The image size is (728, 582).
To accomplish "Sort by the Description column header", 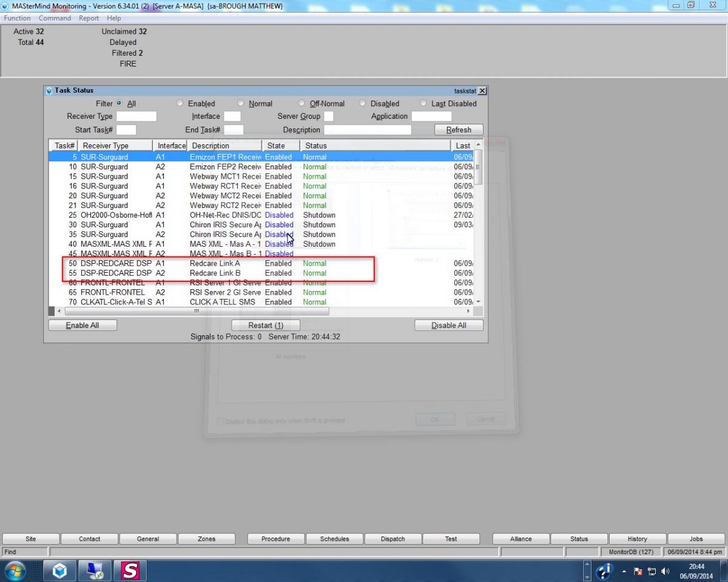I will click(x=224, y=145).
